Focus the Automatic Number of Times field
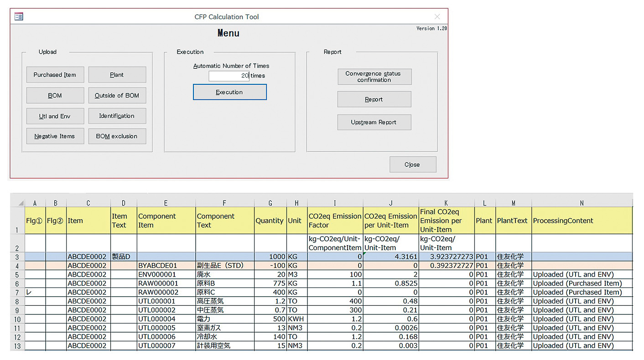 (x=229, y=76)
